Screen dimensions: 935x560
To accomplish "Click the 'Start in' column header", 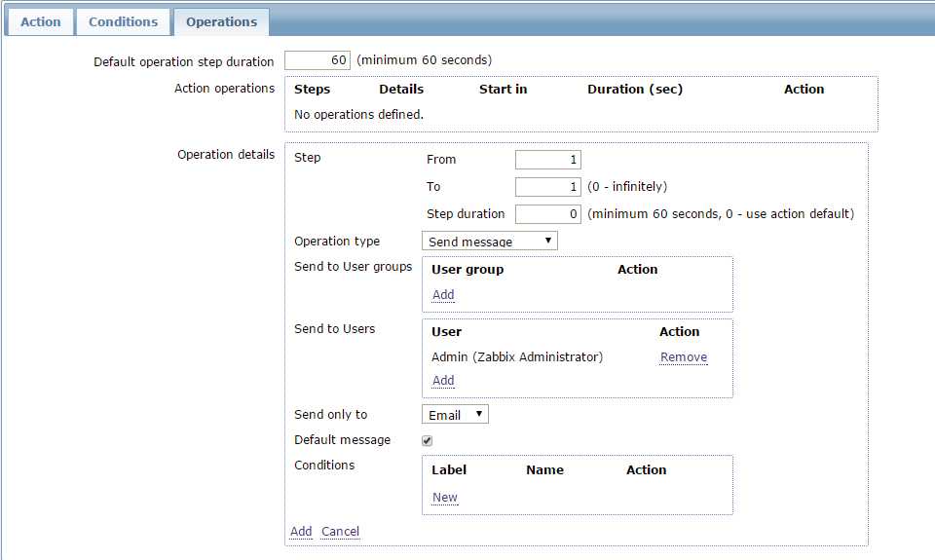I will [x=503, y=89].
